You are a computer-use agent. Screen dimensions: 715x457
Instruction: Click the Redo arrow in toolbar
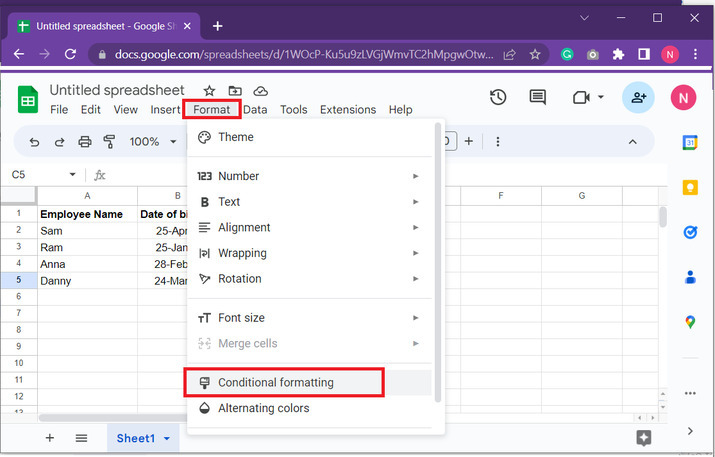tap(59, 142)
